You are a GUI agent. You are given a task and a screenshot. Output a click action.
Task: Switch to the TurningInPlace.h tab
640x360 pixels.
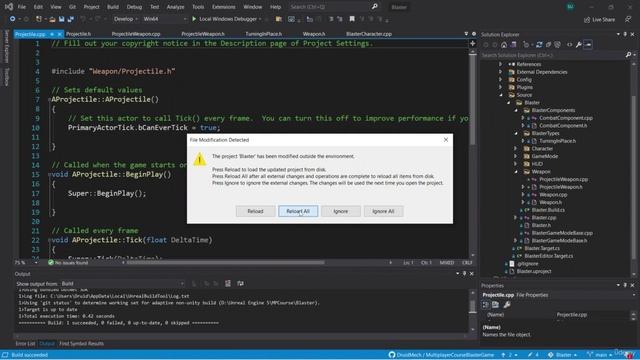(264, 34)
